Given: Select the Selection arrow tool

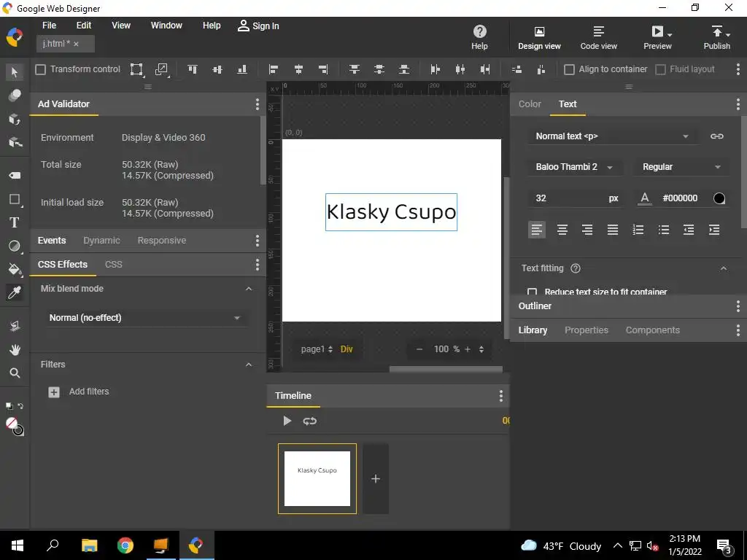Looking at the screenshot, I should (15, 72).
